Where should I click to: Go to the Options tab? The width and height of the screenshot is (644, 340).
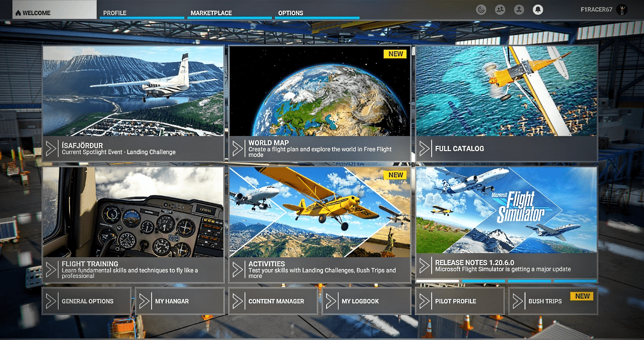pyautogui.click(x=291, y=13)
